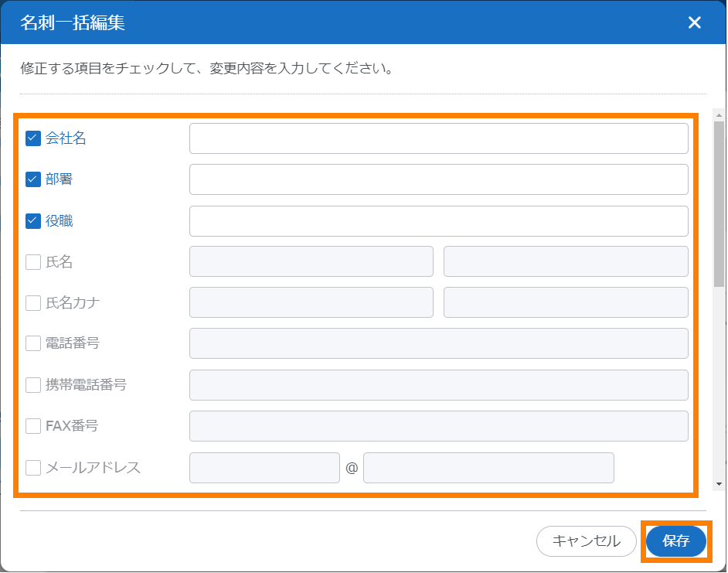The width and height of the screenshot is (728, 573).
Task: Check the 氏名カナ checkbox
Action: 33,303
